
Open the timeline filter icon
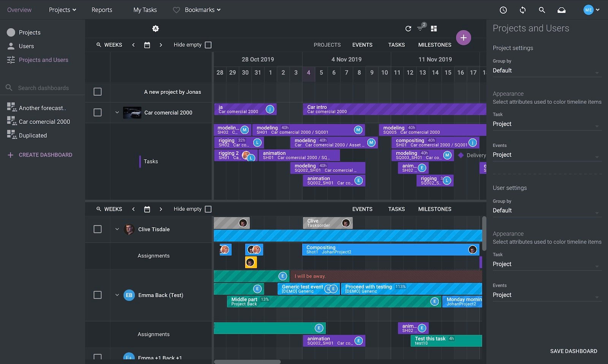(x=420, y=28)
